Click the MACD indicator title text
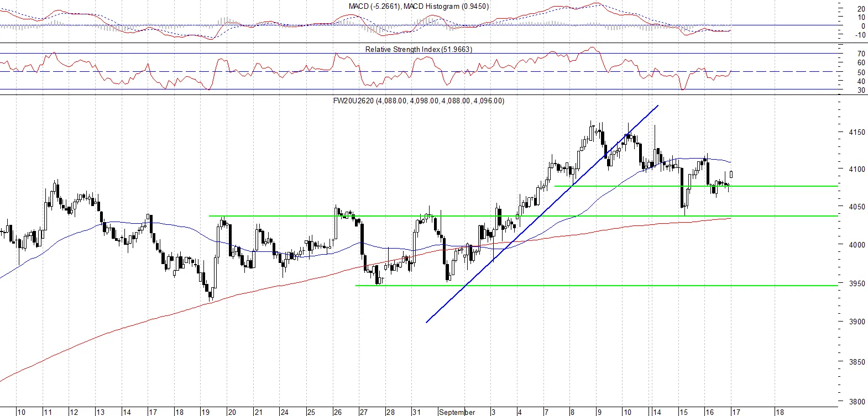868x416 pixels. coord(419,6)
